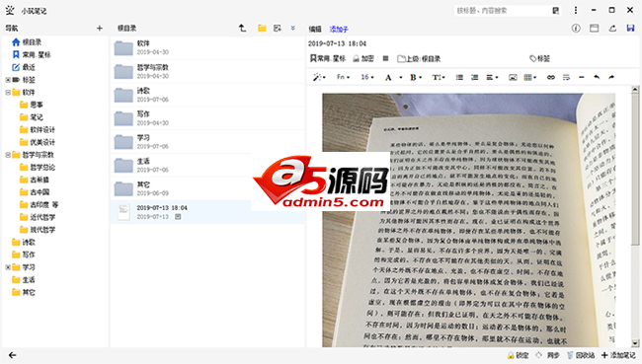Screen dimensions: 642x364
Task: Select the 软件设计 subfolder in the tree
Action: pos(38,129)
